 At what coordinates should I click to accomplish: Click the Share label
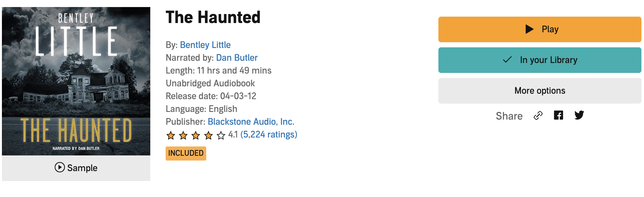509,116
